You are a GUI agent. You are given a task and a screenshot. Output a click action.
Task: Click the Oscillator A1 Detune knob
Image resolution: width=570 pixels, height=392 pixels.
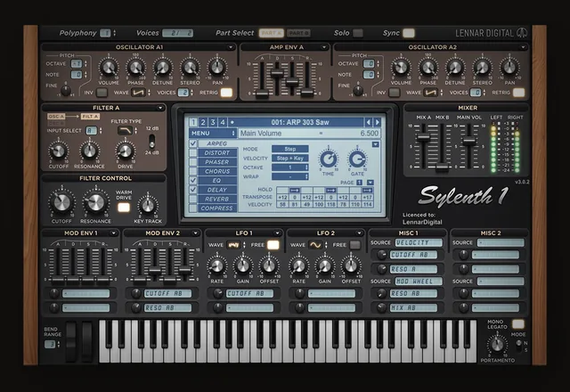(x=162, y=68)
